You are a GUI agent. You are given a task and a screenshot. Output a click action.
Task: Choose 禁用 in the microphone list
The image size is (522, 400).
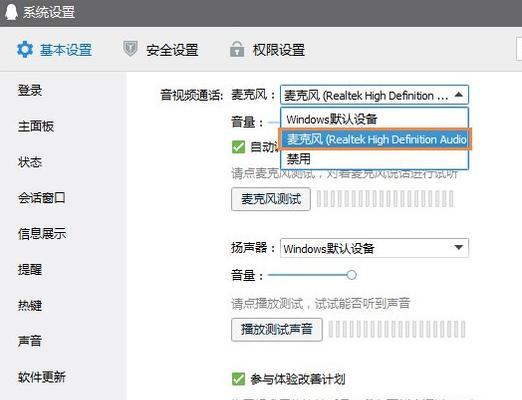[374, 159]
